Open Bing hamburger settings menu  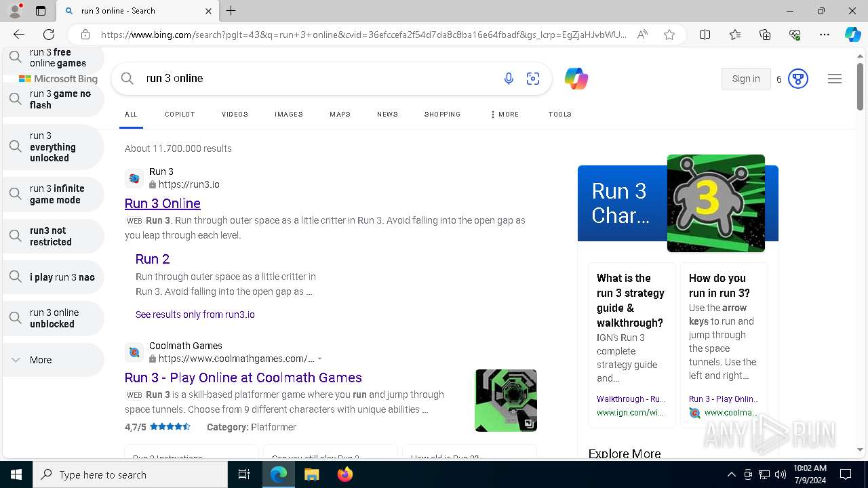tap(835, 79)
